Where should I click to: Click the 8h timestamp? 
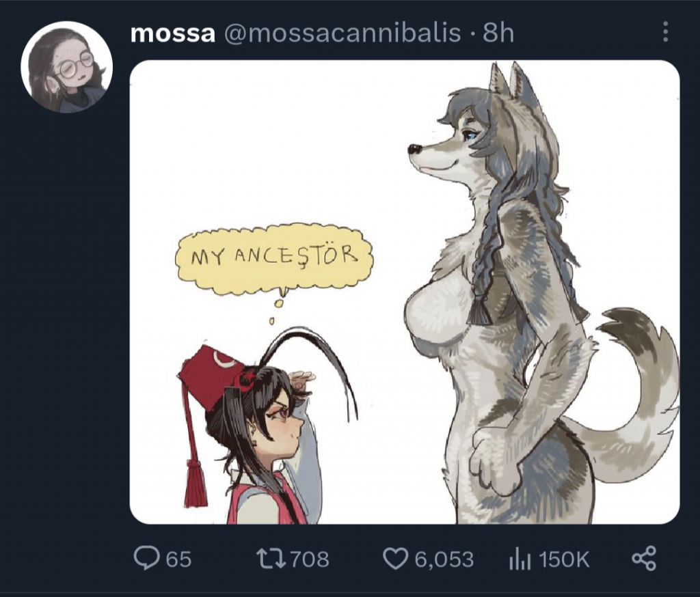click(x=498, y=33)
